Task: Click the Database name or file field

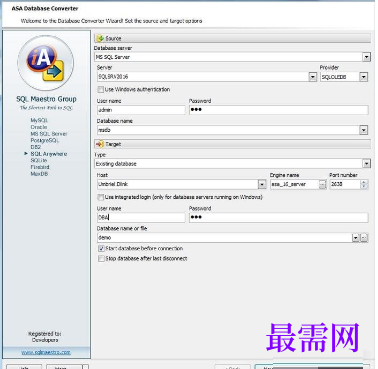Action: pos(225,238)
